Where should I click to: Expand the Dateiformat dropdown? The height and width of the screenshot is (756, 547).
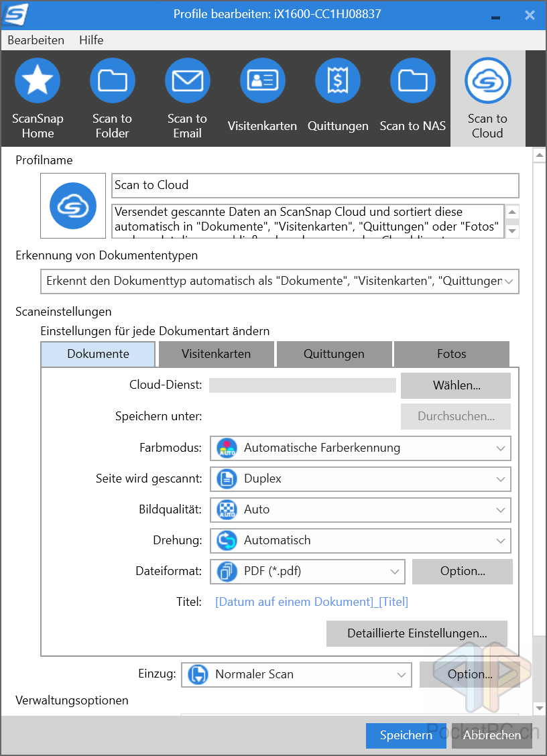click(307, 571)
